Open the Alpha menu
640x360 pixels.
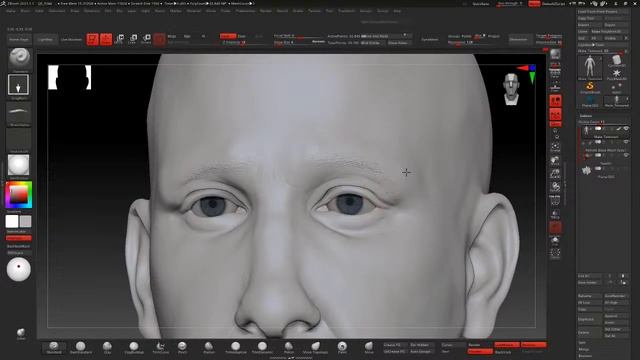tap(11, 11)
